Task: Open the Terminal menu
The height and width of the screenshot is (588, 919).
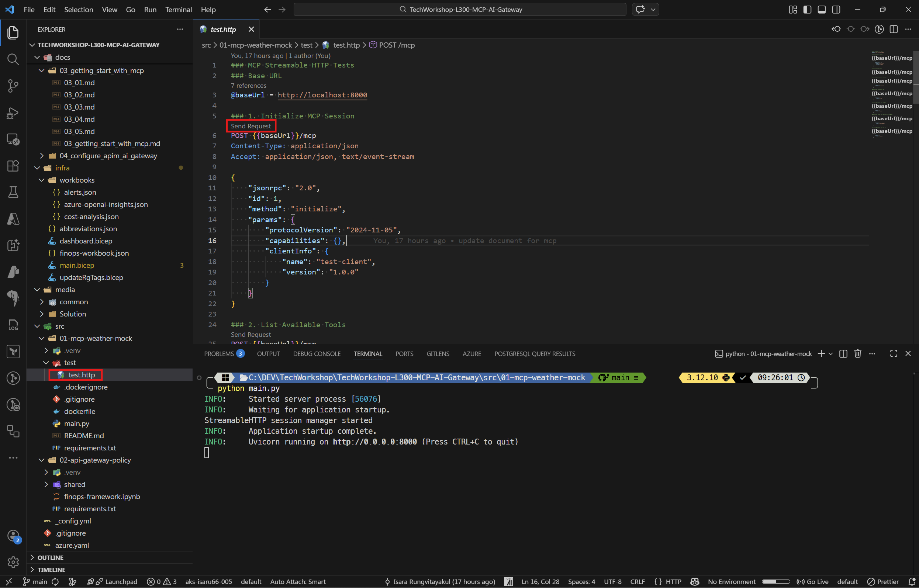Action: (178, 10)
